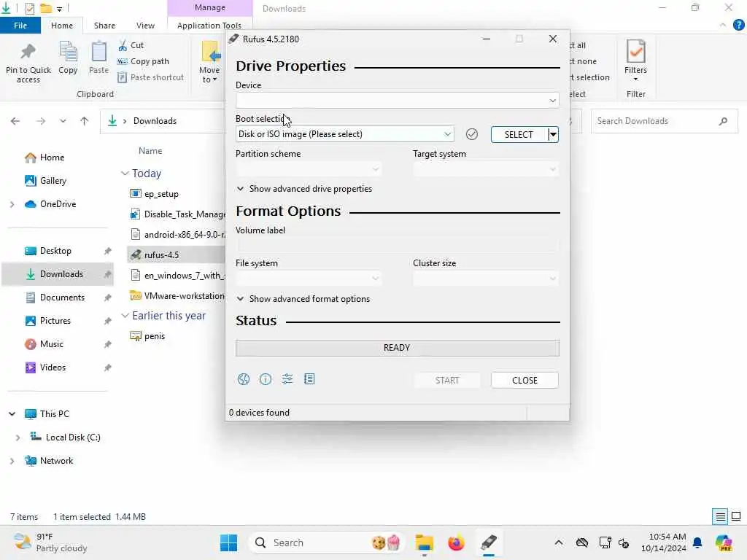The width and height of the screenshot is (747, 560).
Task: Open notification bell in taskbar
Action: [x=697, y=542]
